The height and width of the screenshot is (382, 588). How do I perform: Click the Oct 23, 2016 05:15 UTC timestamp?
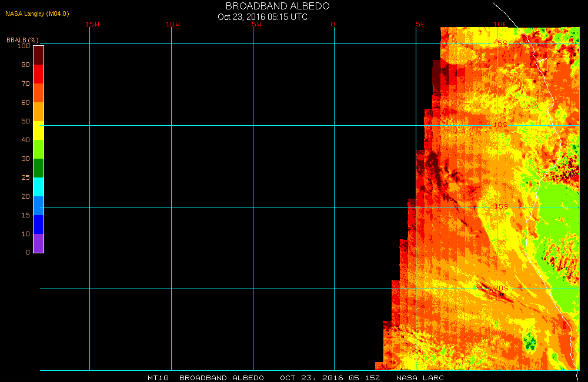(x=262, y=16)
